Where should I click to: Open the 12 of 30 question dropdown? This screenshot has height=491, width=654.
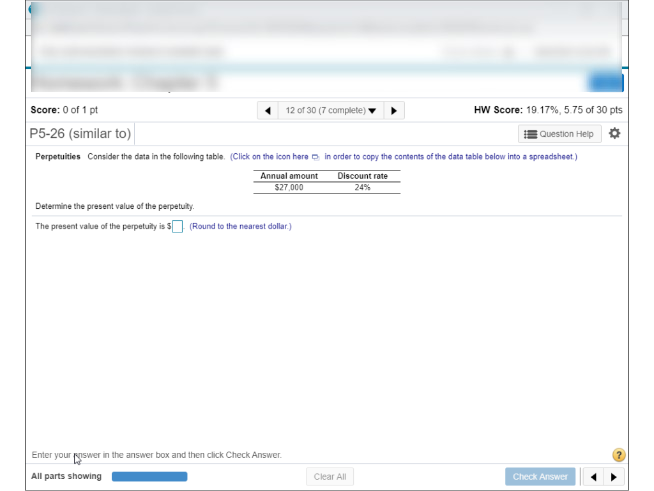(331, 111)
